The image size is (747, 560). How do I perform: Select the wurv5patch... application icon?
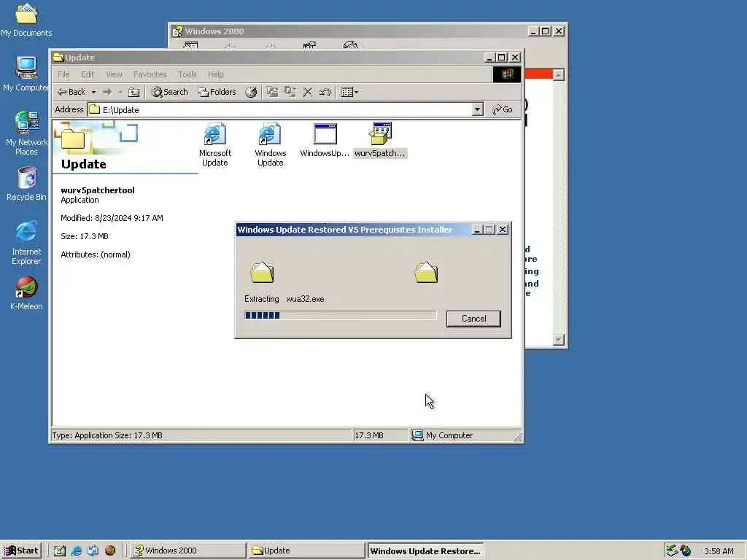tap(380, 141)
